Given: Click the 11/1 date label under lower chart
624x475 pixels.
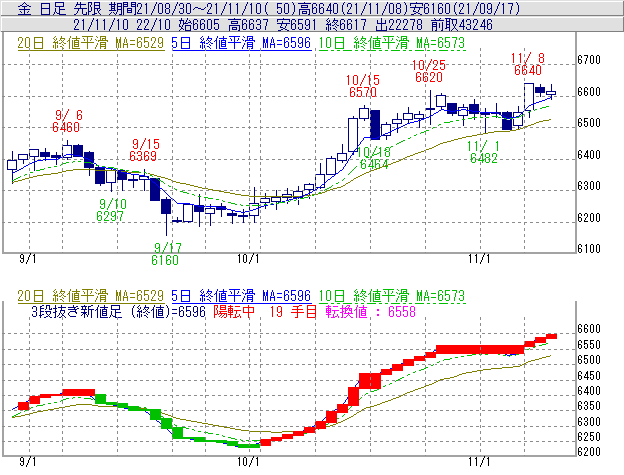Looking at the screenshot, I should point(479,462).
